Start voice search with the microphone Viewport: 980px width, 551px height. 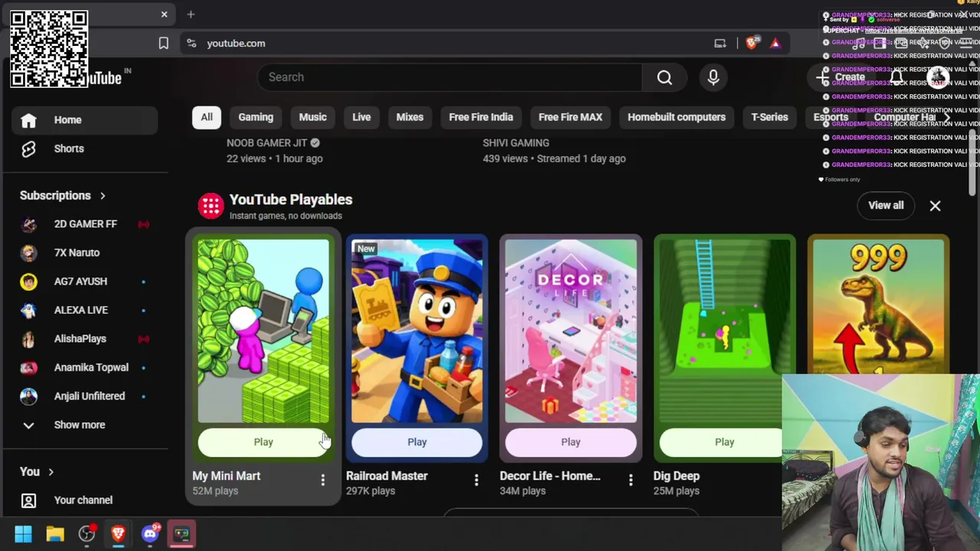click(x=714, y=77)
